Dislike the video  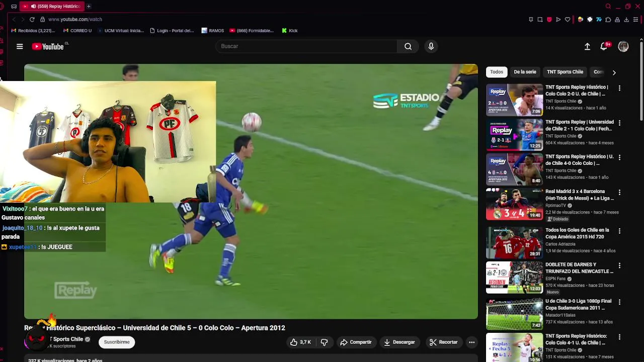(324, 342)
